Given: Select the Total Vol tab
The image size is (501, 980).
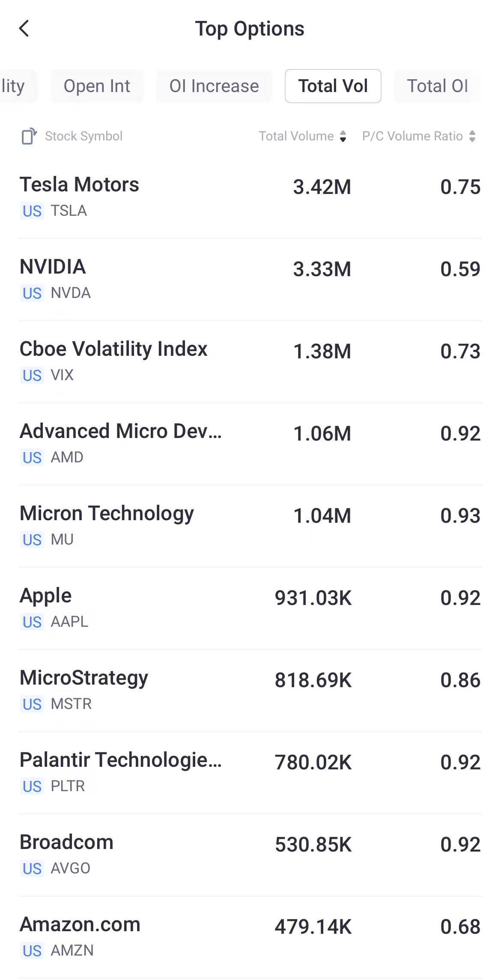Looking at the screenshot, I should coord(333,86).
